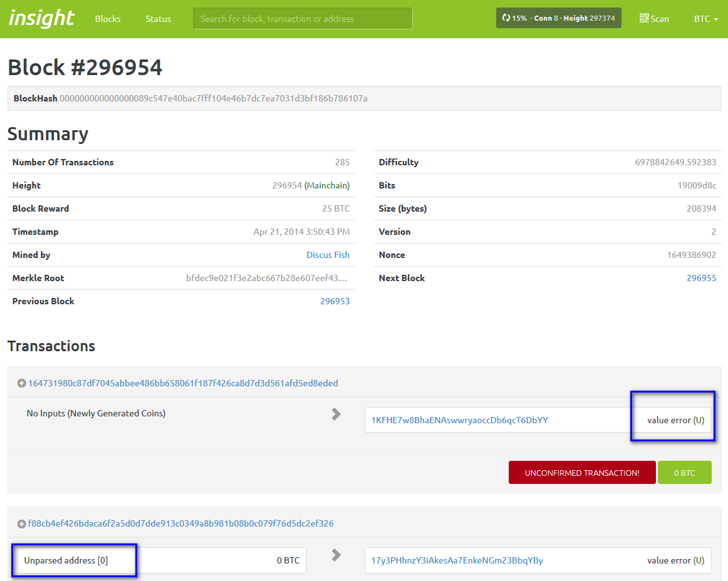
Task: Open the Blocks menu item
Action: (107, 19)
